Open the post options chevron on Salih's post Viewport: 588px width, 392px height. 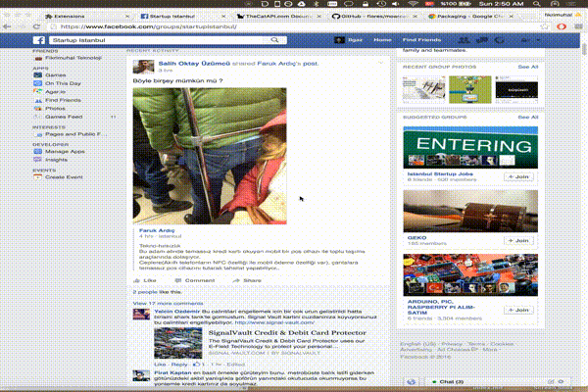(380, 63)
